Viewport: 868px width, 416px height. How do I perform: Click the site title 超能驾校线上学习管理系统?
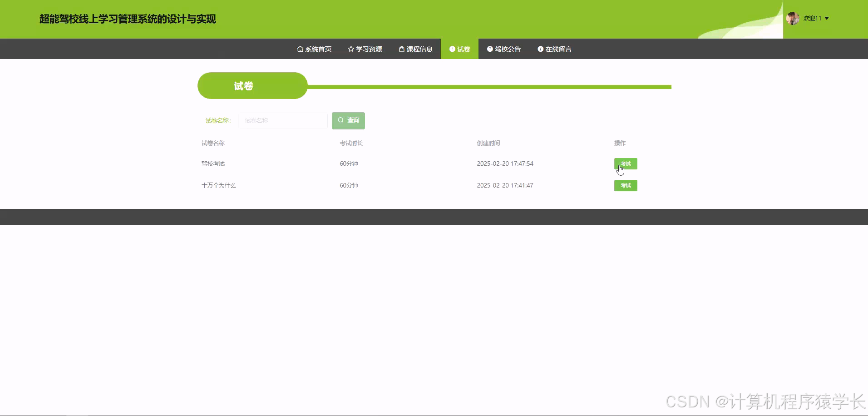coord(128,19)
